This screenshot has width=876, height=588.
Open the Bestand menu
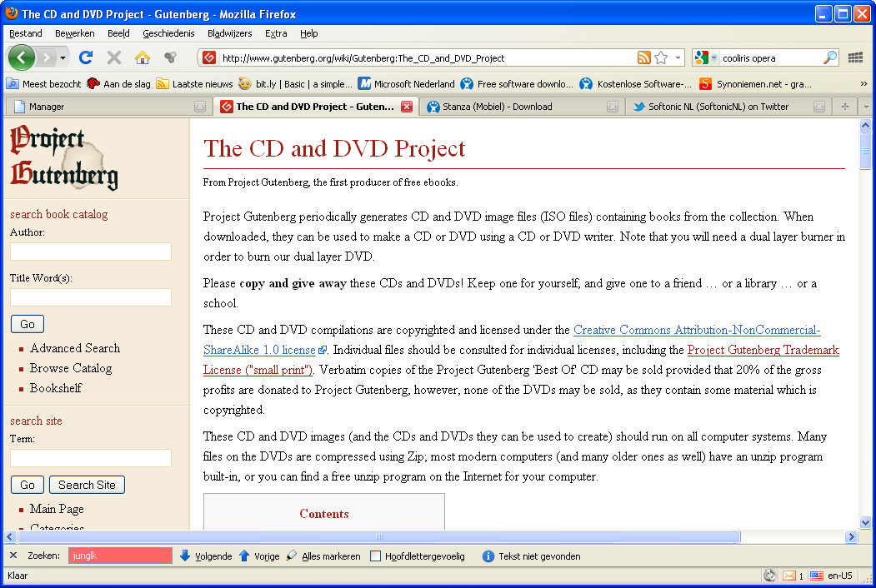(x=26, y=33)
